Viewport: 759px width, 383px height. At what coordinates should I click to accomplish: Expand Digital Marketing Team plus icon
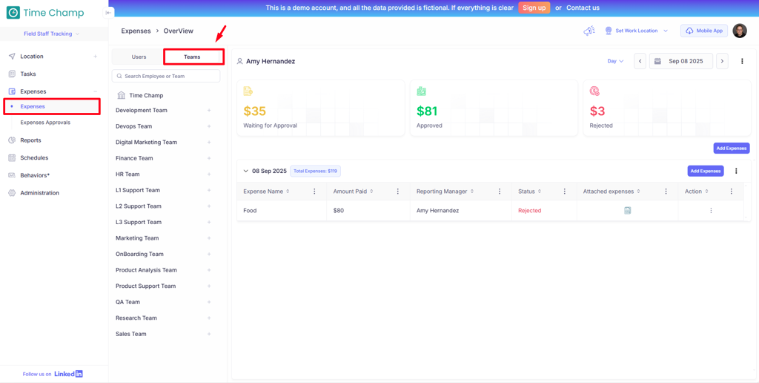[x=209, y=142]
